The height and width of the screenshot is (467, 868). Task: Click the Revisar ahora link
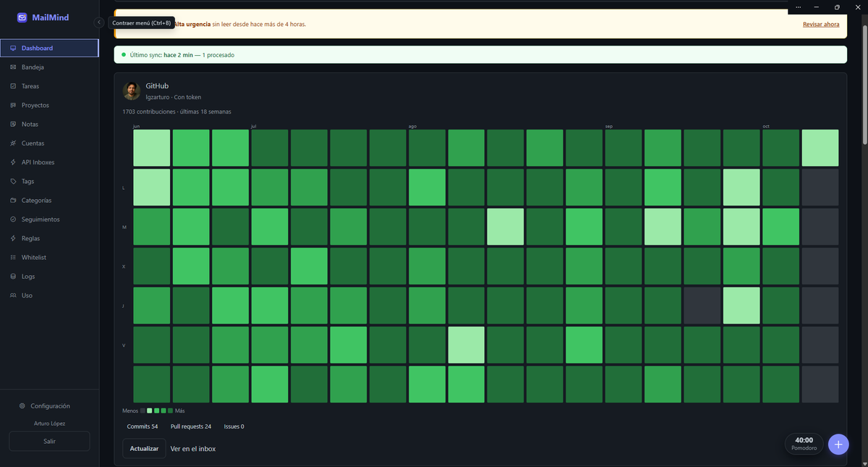821,24
